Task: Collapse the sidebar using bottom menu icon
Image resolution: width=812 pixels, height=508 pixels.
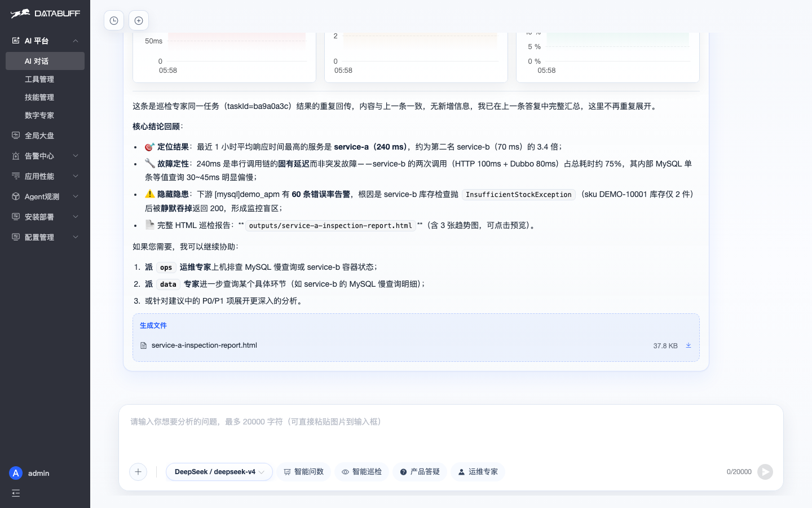Action: (16, 493)
